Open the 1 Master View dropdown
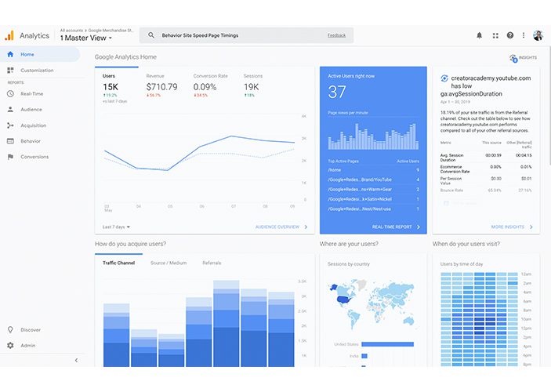This screenshot has height=392, width=551. 85,38
